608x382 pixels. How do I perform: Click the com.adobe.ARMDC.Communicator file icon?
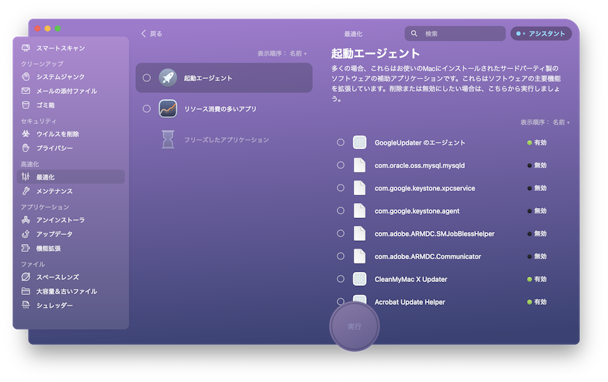coord(359,256)
